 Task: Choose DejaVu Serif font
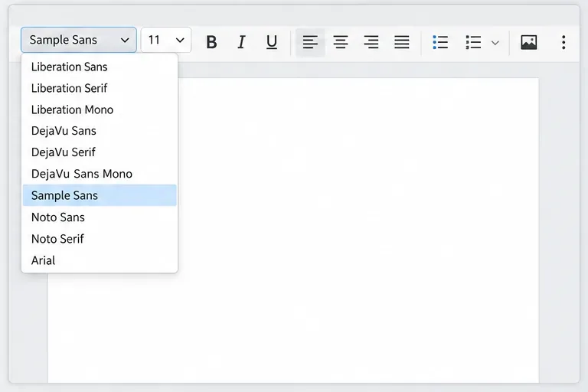pyautogui.click(x=100, y=152)
